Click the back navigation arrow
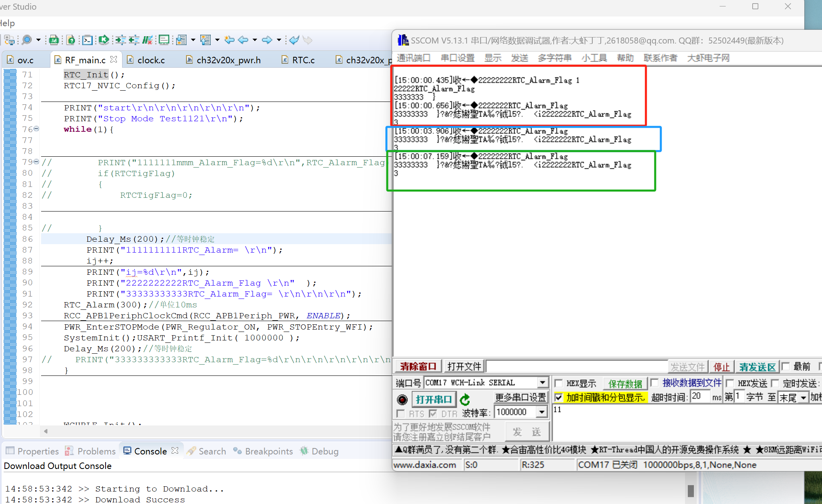 [243, 40]
